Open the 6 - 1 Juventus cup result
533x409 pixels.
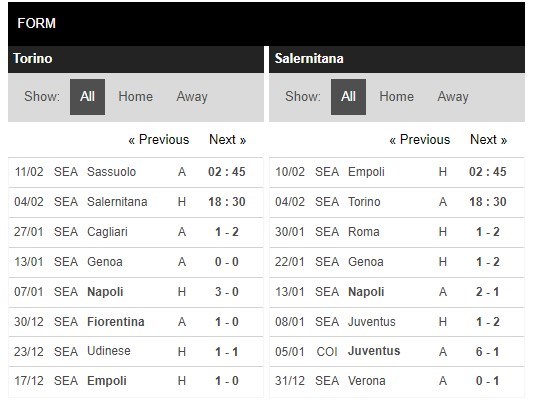coord(488,352)
